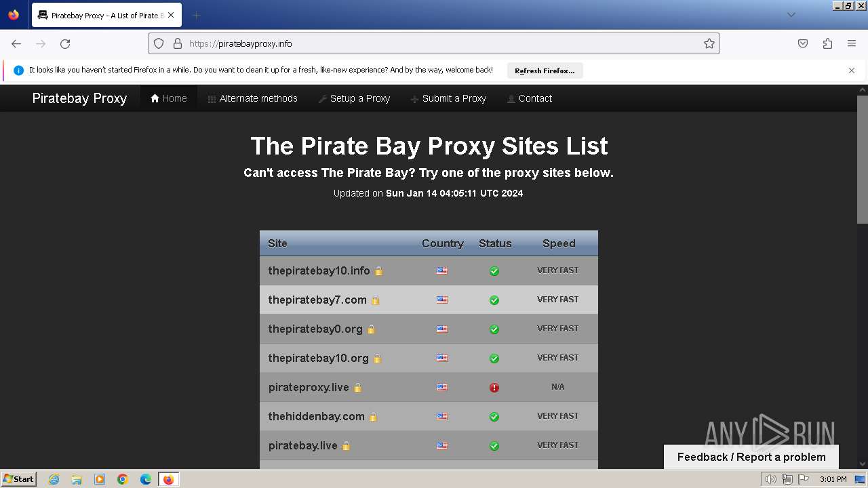Close the Piratebay Proxy tab
The height and width of the screenshot is (488, 868).
point(171,15)
